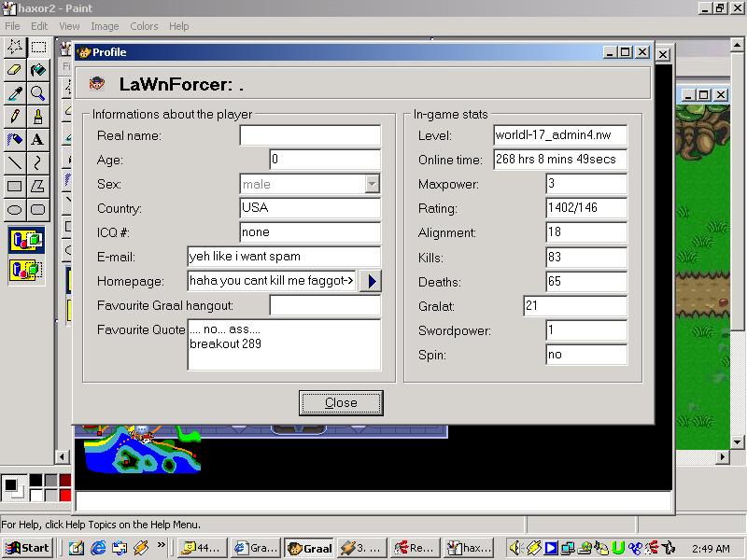Choose the straight Line tool
Screen dimensions: 747x560
coord(15,162)
